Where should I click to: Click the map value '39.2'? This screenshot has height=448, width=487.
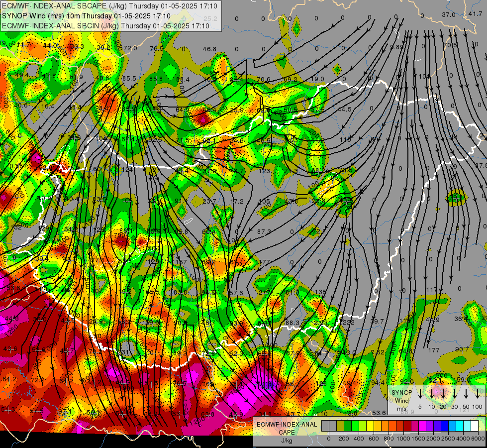[103, 47]
